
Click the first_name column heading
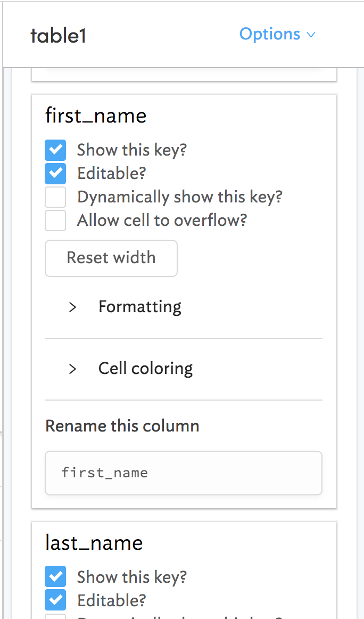coord(96,116)
